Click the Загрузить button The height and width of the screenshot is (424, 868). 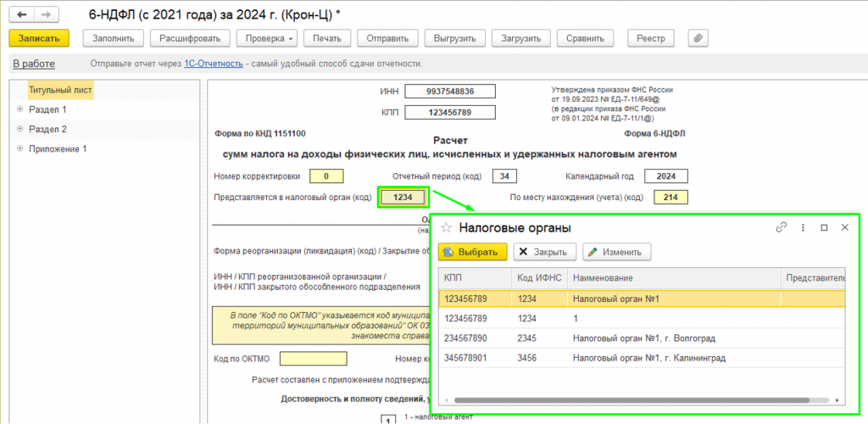(521, 38)
